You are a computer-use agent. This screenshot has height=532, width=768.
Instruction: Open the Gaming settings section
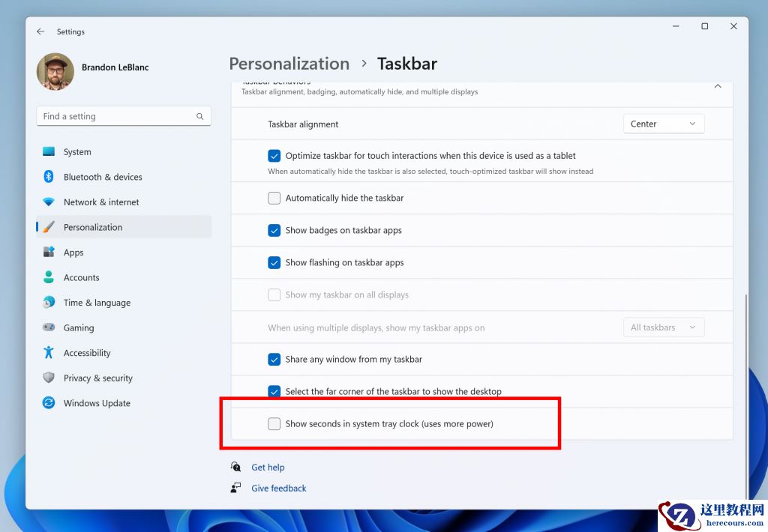[78, 327]
